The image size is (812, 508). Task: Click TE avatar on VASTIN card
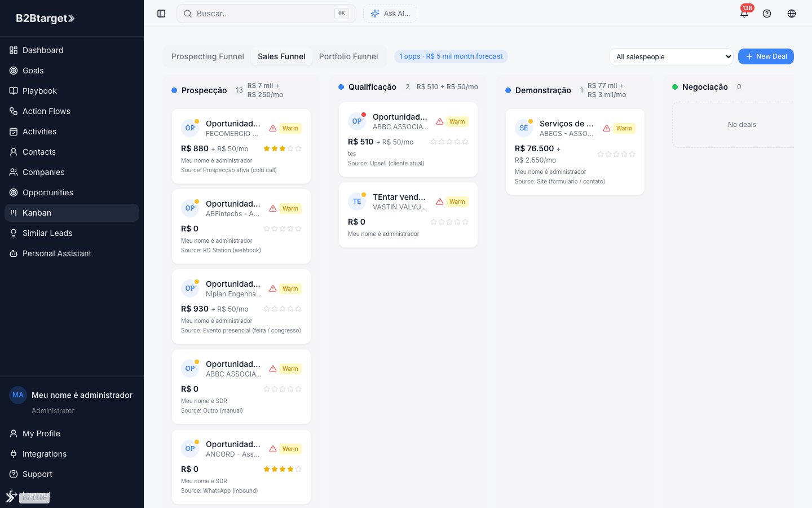pyautogui.click(x=357, y=202)
